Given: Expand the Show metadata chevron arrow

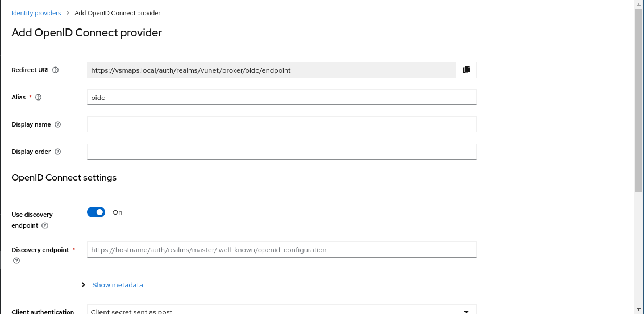Looking at the screenshot, I should tap(83, 285).
